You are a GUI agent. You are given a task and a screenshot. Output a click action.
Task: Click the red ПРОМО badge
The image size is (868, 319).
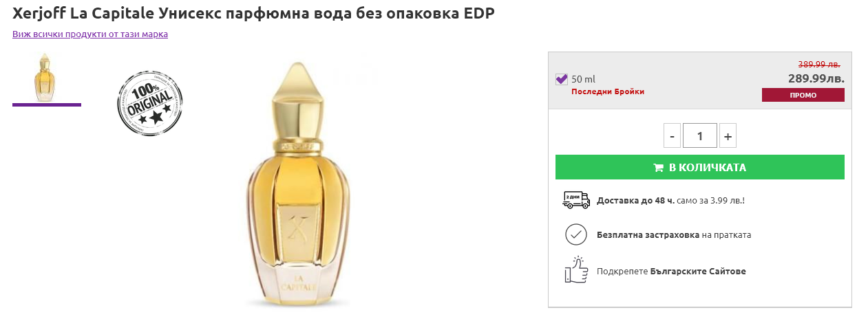coord(803,95)
